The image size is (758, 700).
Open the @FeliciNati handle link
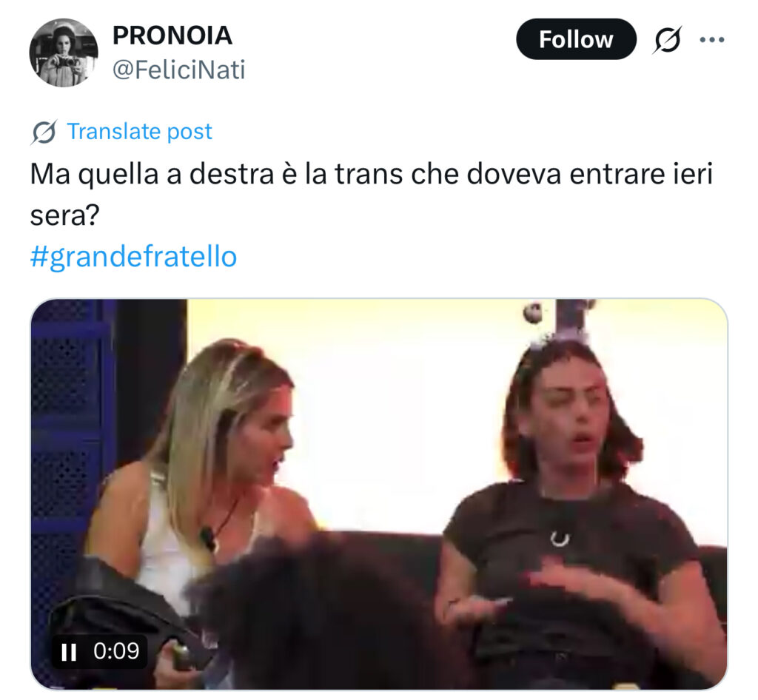tap(178, 70)
